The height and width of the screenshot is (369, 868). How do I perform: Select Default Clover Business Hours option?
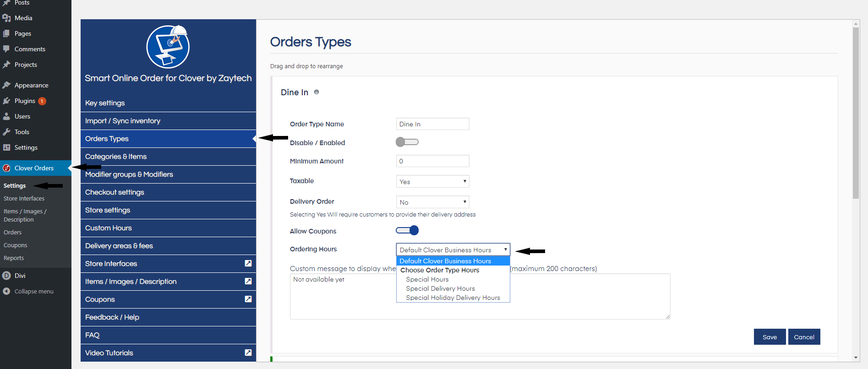(453, 261)
